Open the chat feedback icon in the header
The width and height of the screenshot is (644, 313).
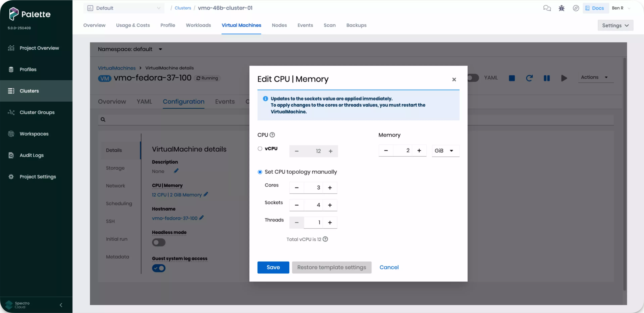coord(547,8)
